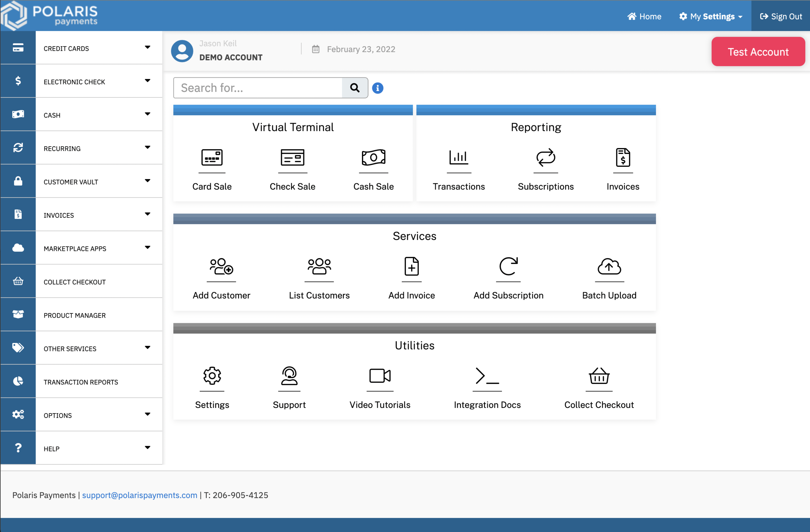Click the credit card sidebar icon
This screenshot has width=810, height=532.
(18, 48)
